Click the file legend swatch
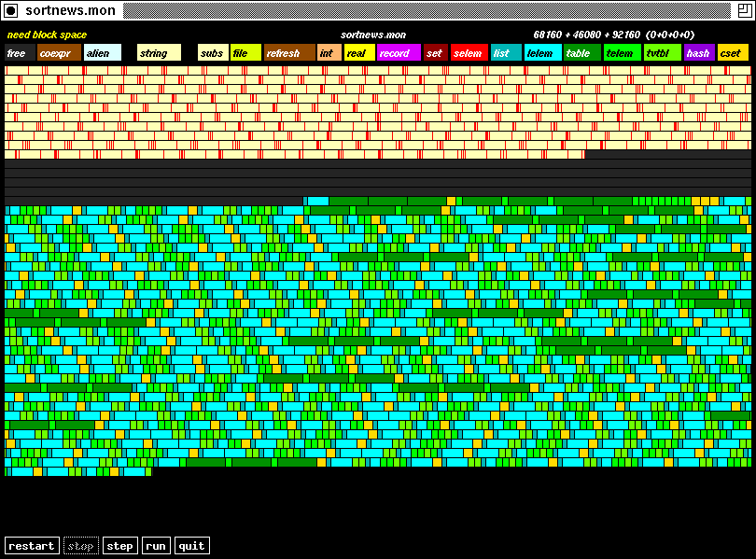 point(245,53)
